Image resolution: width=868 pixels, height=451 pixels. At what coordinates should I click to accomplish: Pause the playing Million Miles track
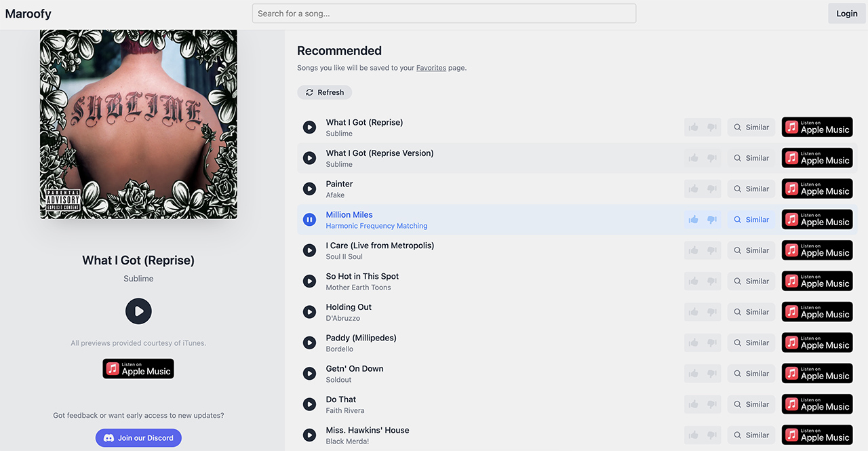click(x=309, y=220)
